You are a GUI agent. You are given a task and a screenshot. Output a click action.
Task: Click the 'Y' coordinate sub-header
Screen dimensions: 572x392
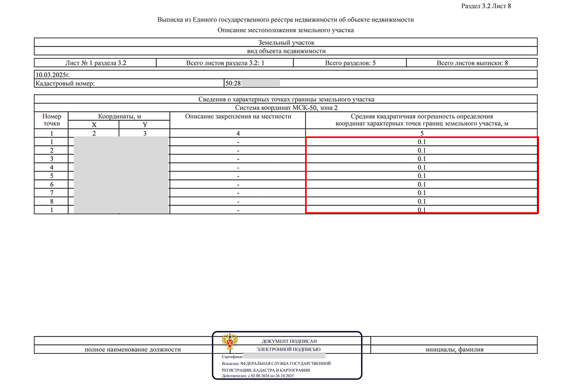click(145, 124)
